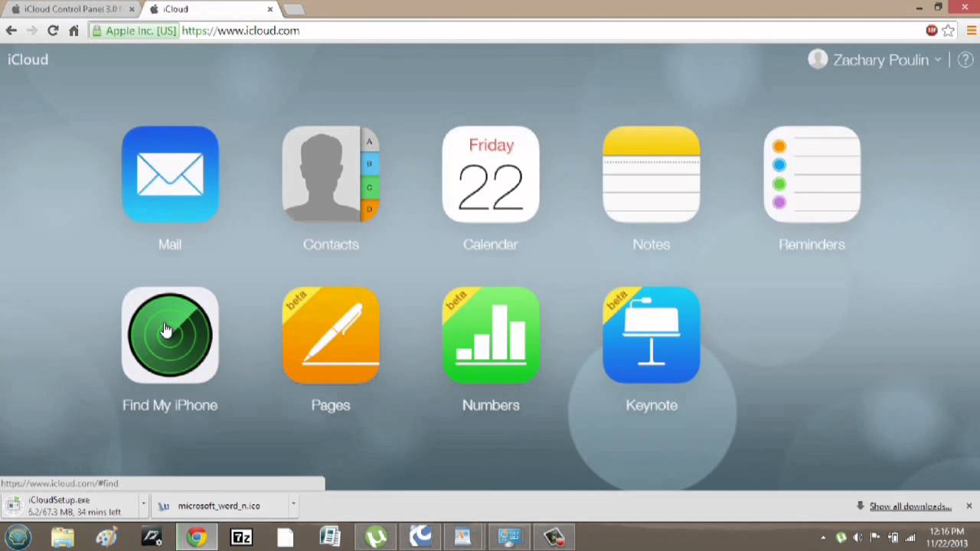Open the Mail app

[170, 174]
